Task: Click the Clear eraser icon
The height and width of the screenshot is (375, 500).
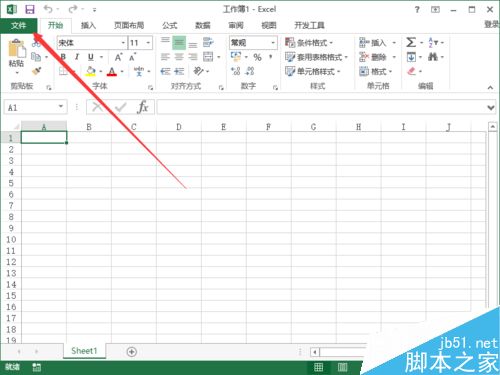Action: pos(412,71)
